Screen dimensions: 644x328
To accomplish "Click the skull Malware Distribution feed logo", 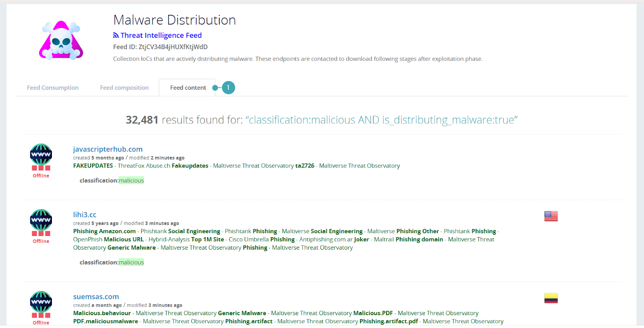I will click(x=61, y=40).
